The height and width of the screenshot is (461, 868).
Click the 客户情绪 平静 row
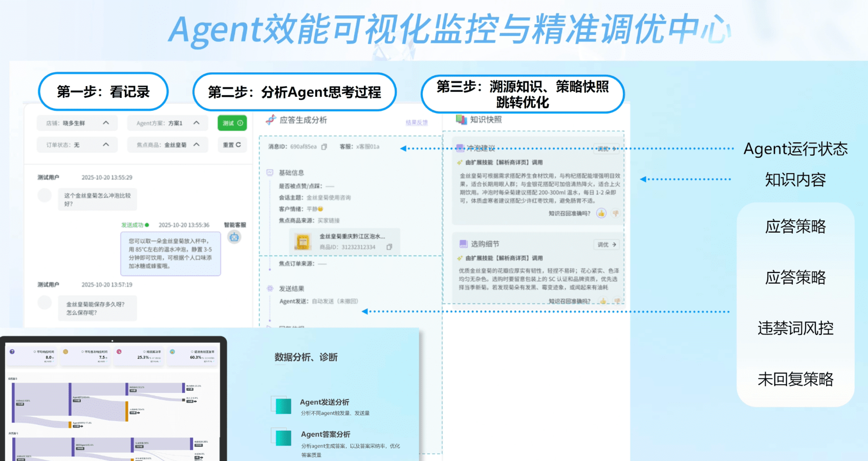tap(301, 209)
